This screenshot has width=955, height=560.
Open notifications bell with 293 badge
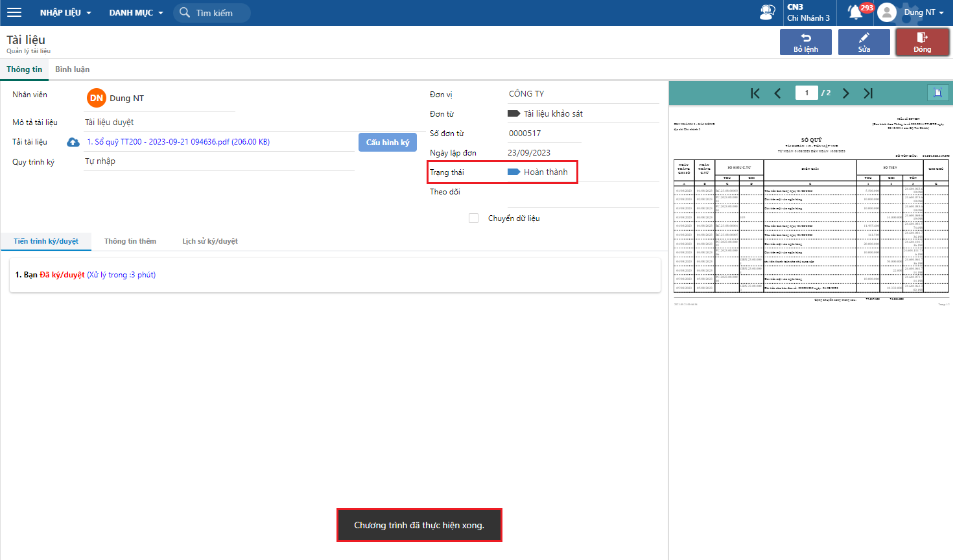[856, 12]
